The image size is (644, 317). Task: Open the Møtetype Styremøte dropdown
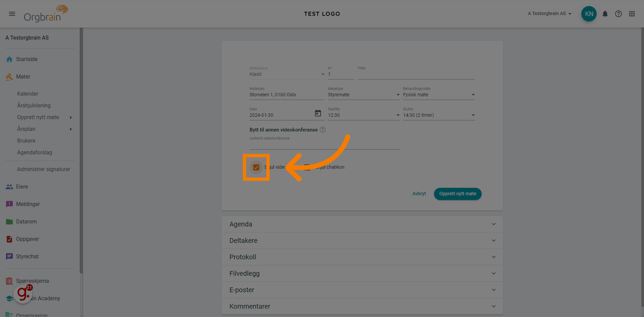point(364,95)
